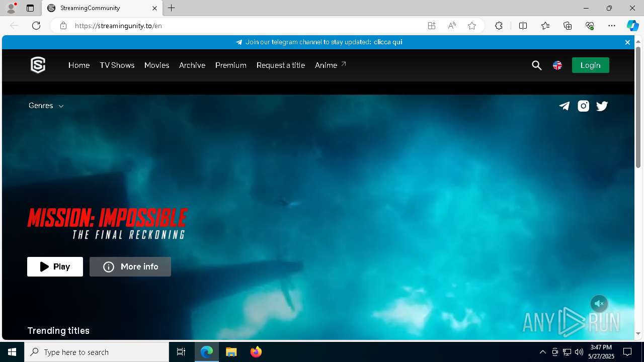Click the address bar URL
This screenshot has width=644, height=362.
[x=118, y=26]
